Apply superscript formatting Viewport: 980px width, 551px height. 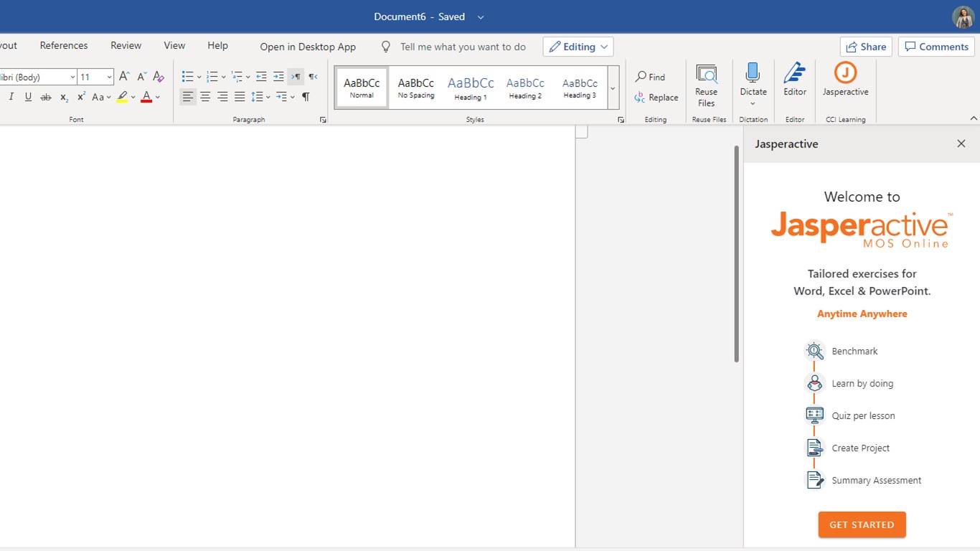click(x=81, y=97)
